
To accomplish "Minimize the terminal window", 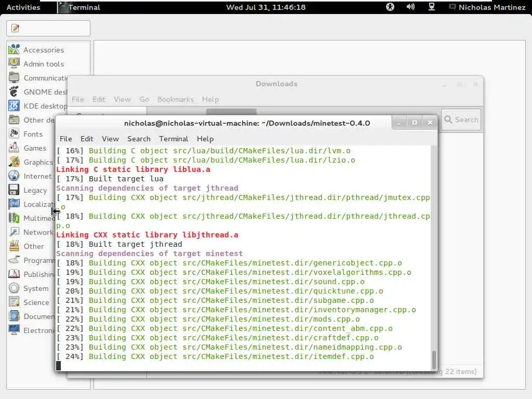I will tap(399, 123).
